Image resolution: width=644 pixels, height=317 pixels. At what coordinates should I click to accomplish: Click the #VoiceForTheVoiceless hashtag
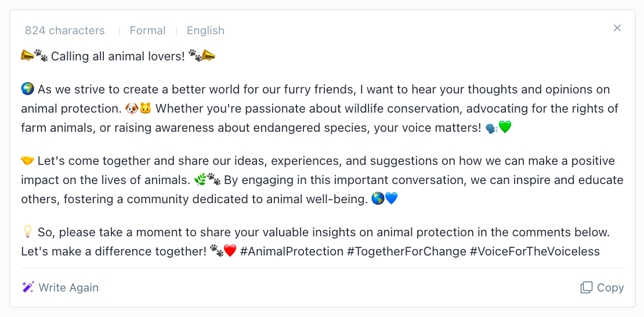coord(535,251)
